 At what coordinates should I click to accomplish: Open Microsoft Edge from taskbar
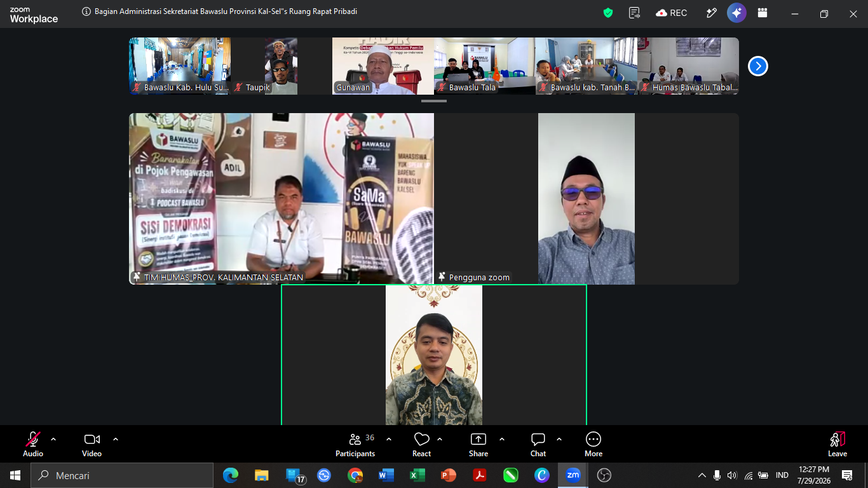[231, 475]
